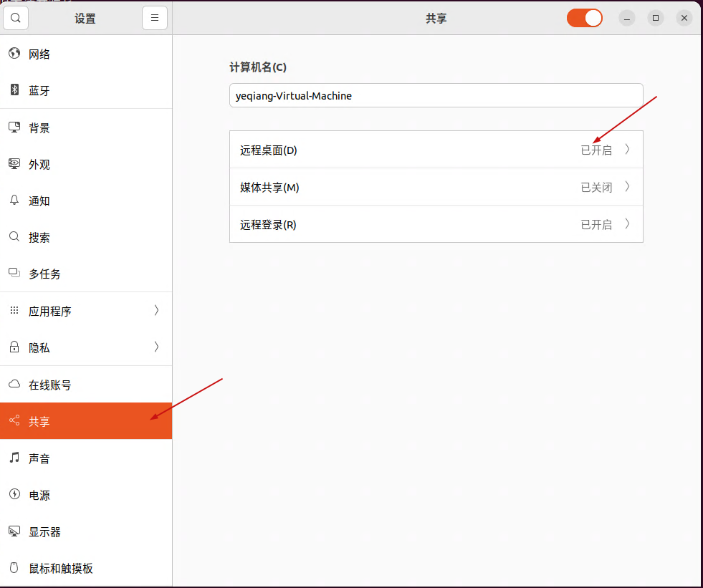Minimize the Settings window

[x=627, y=18]
